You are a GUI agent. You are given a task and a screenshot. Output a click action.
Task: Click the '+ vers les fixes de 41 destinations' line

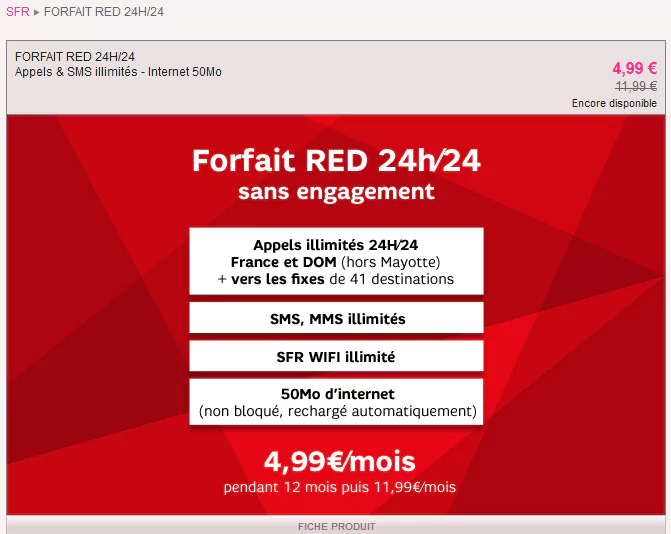(x=336, y=279)
